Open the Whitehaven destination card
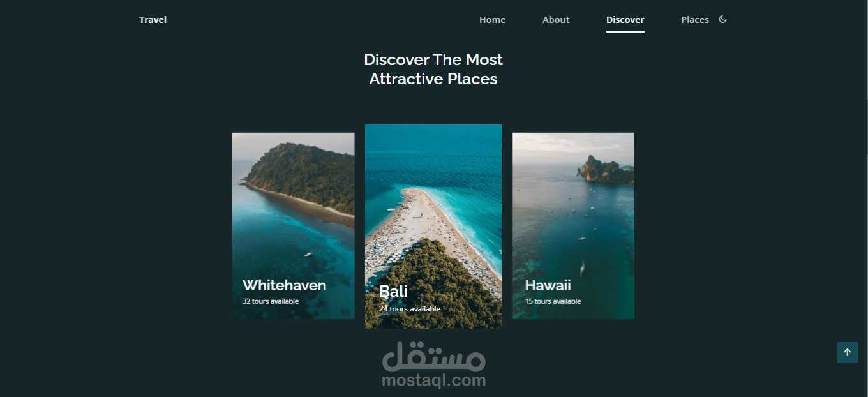 point(294,226)
